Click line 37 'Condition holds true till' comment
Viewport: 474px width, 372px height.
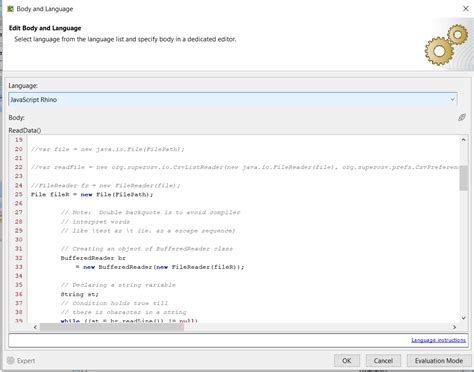coord(114,303)
